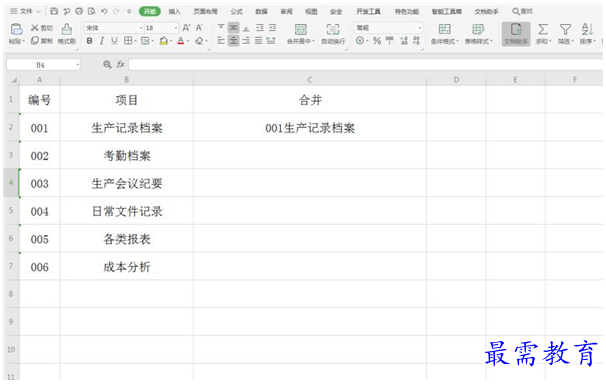Viewport: 606px width, 385px height.
Task: Click the eraser clear-format icon
Action: [x=199, y=41]
